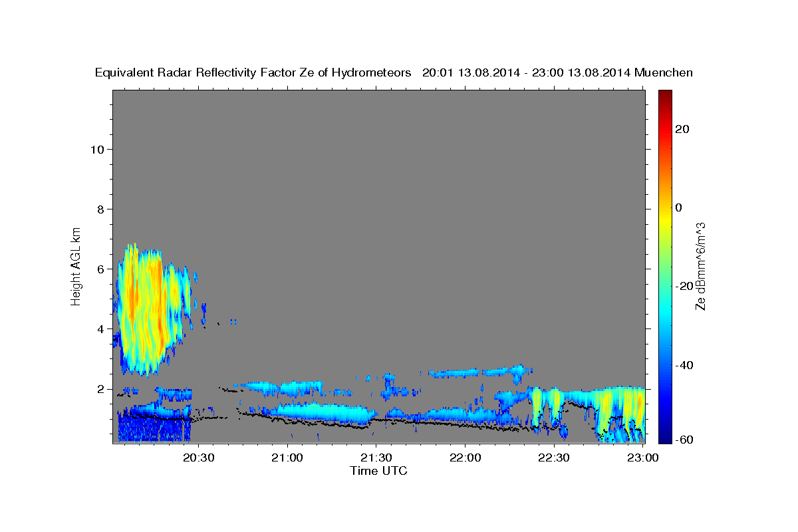
Task: Click the date range '20:01 13.08.2014 - 23:00 13.08.2014 Muenchen'
Action: click(x=558, y=72)
